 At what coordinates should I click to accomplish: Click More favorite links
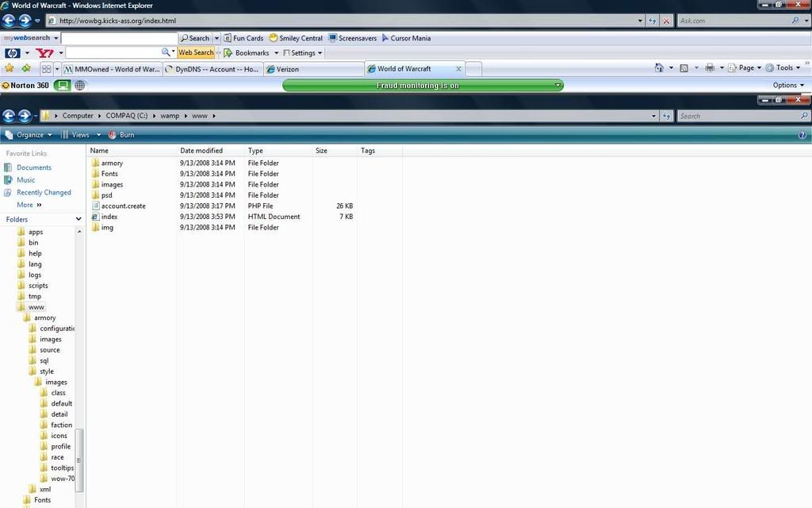pyautogui.click(x=29, y=205)
